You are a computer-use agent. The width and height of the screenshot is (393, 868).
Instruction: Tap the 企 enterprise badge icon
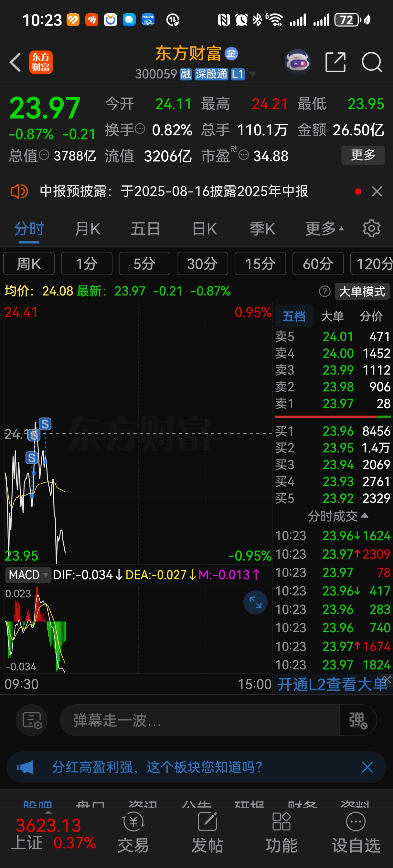coord(231,54)
